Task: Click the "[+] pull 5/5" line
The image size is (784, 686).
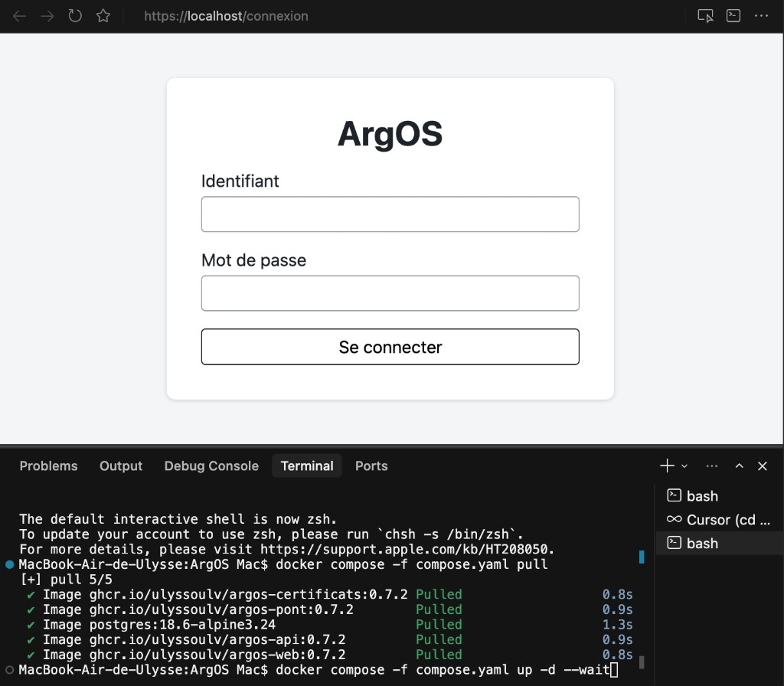Action: pos(66,579)
